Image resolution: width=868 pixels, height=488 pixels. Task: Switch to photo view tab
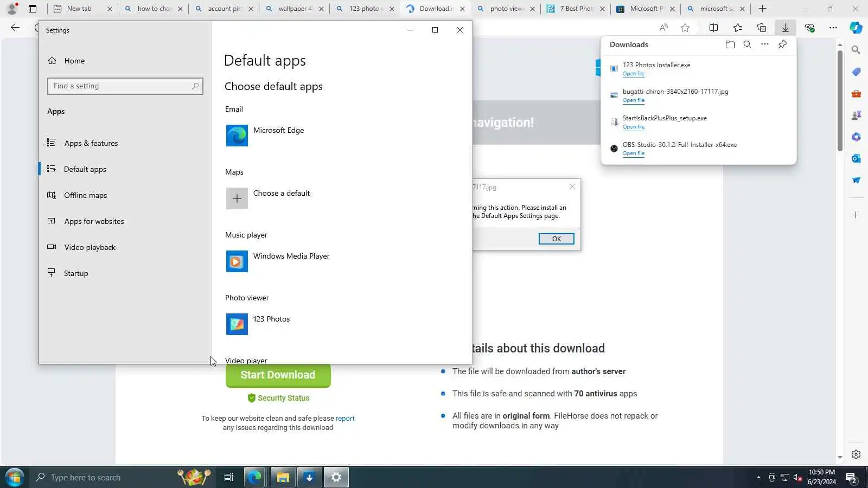[505, 9]
